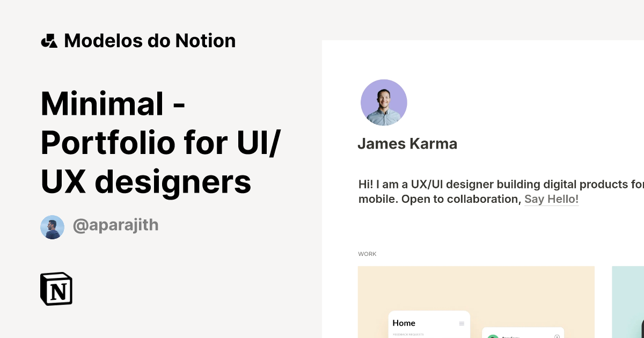The height and width of the screenshot is (338, 644).
Task: Click the Home heading inside the app mockup
Action: pyautogui.click(x=404, y=323)
